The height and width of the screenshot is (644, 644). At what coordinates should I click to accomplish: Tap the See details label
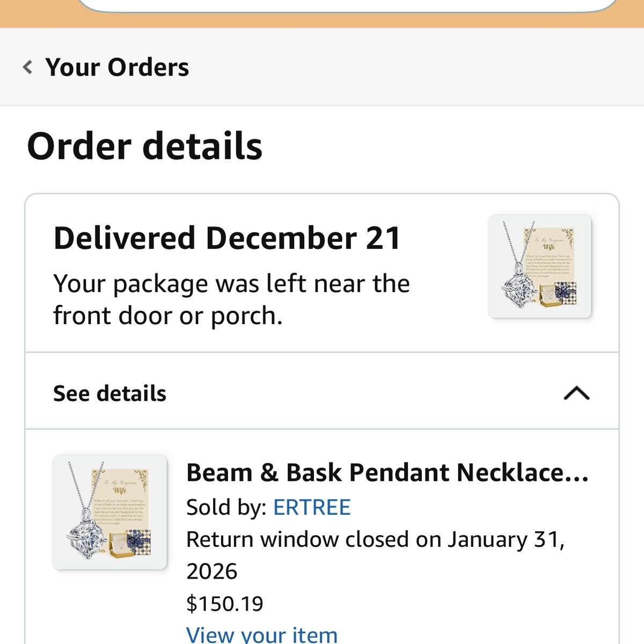coord(110,393)
